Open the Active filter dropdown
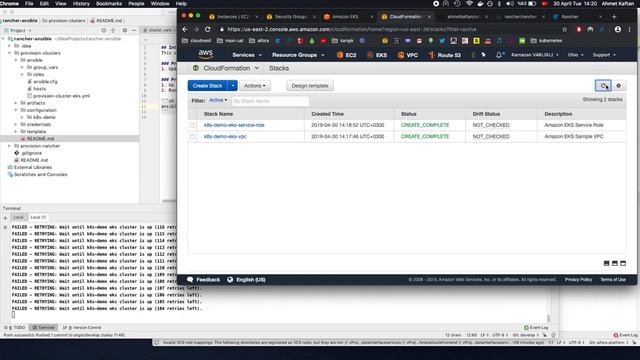 pyautogui.click(x=218, y=100)
